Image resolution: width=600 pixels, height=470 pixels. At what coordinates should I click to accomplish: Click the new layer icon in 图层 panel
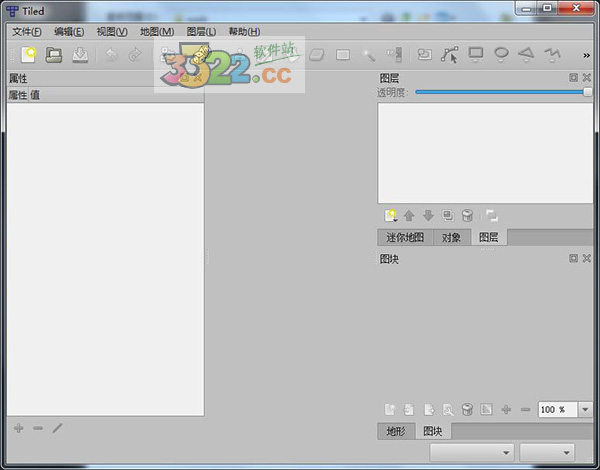point(390,215)
